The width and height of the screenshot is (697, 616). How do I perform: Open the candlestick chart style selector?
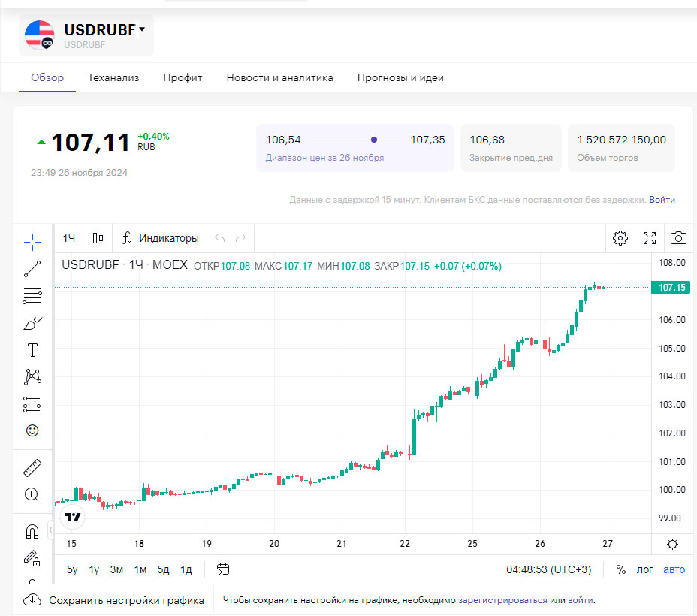[98, 238]
